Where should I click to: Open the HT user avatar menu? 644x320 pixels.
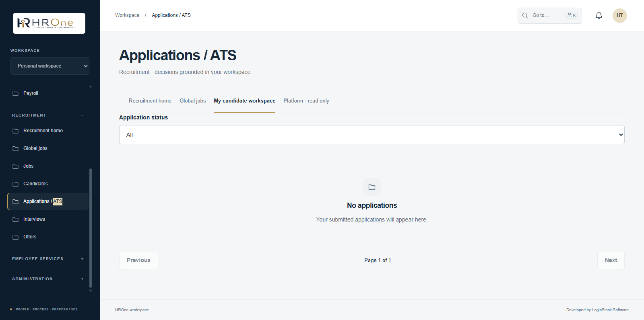620,15
